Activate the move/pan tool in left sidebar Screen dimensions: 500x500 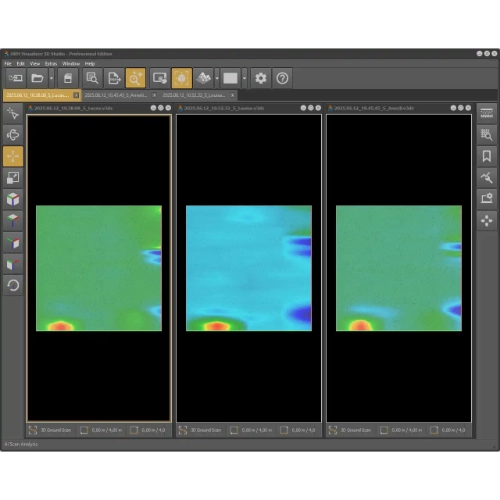13,156
